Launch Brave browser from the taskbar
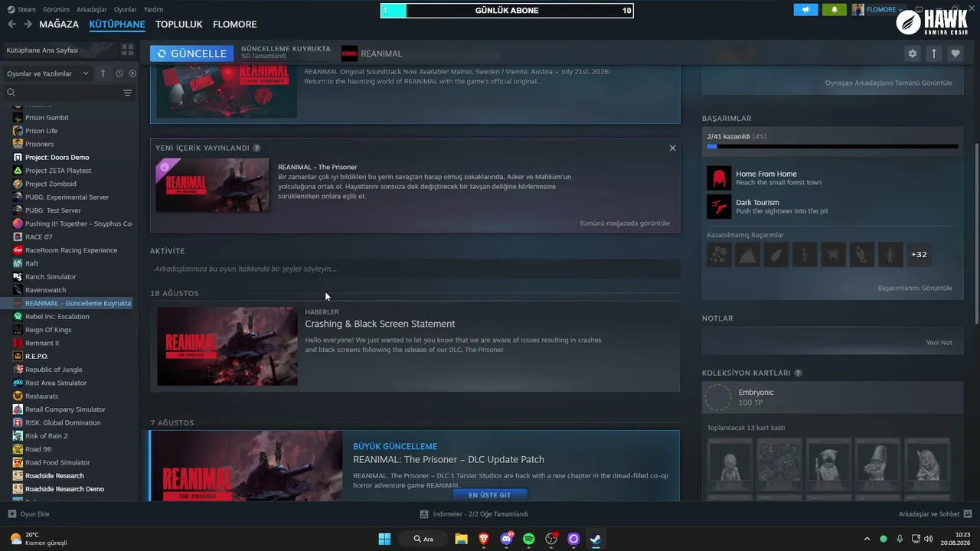This screenshot has height=551, width=980. [483, 539]
